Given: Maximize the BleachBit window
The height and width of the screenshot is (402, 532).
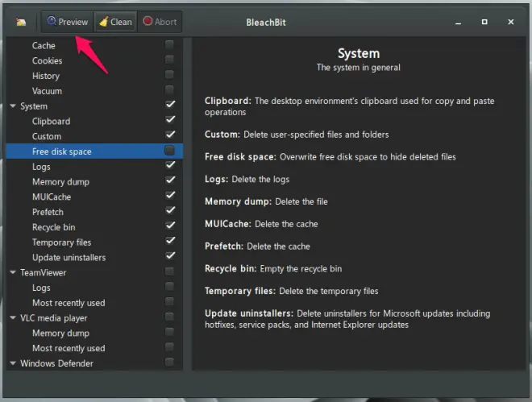Looking at the screenshot, I should (x=484, y=22).
